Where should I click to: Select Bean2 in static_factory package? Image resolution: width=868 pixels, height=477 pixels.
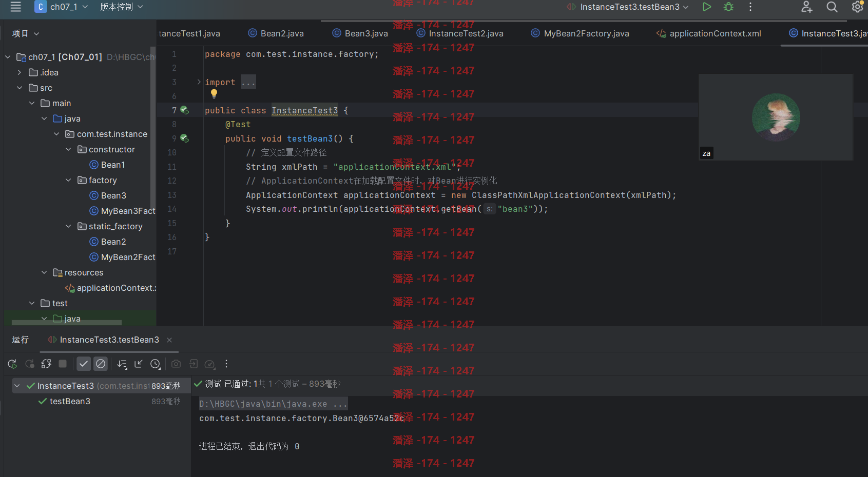[108, 242]
